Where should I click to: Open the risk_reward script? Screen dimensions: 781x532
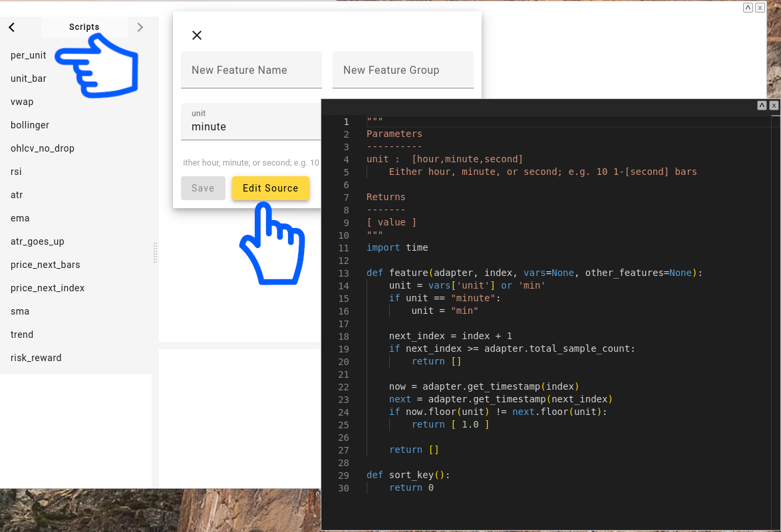(x=36, y=358)
